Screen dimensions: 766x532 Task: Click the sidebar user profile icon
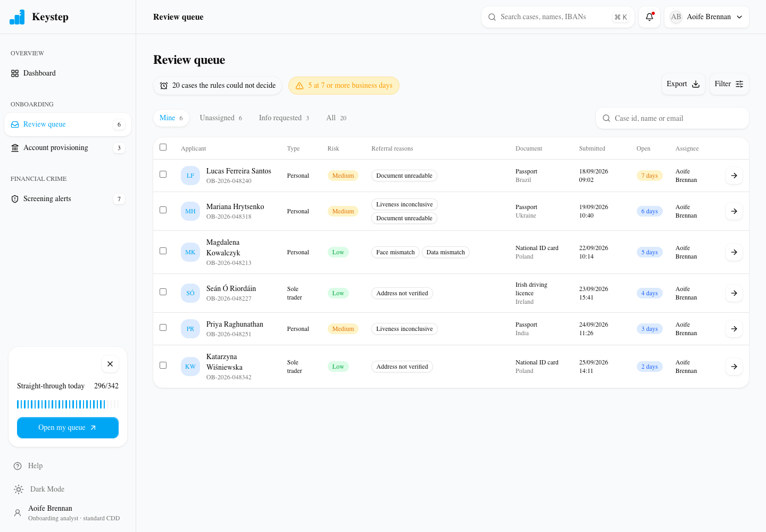[18, 513]
